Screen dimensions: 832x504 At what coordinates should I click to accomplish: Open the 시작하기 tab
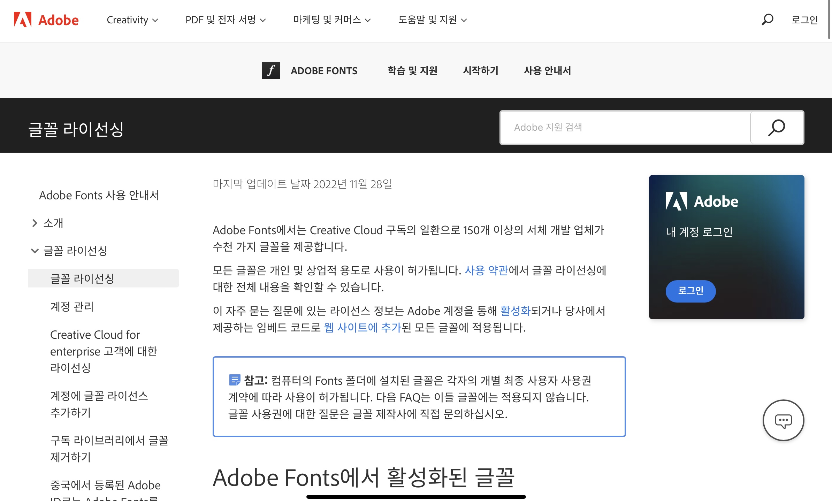pyautogui.click(x=481, y=71)
